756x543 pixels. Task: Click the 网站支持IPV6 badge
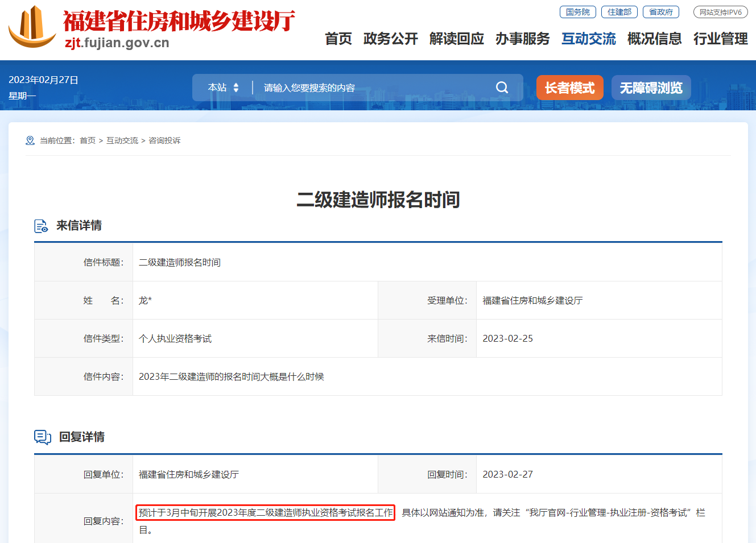tap(720, 12)
